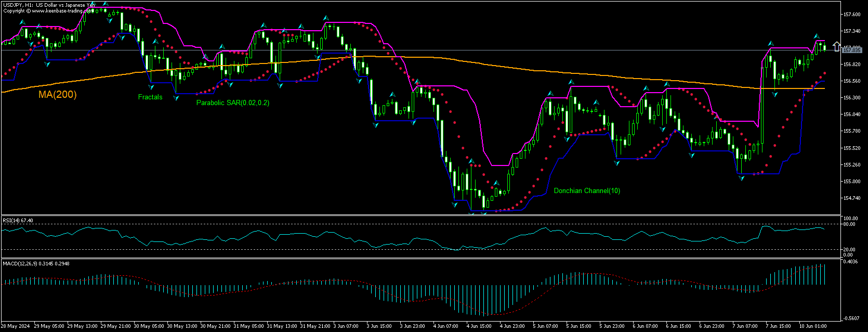868x332 pixels.
Task: Open the keenbase-trading.com copyright link
Action: (49, 10)
